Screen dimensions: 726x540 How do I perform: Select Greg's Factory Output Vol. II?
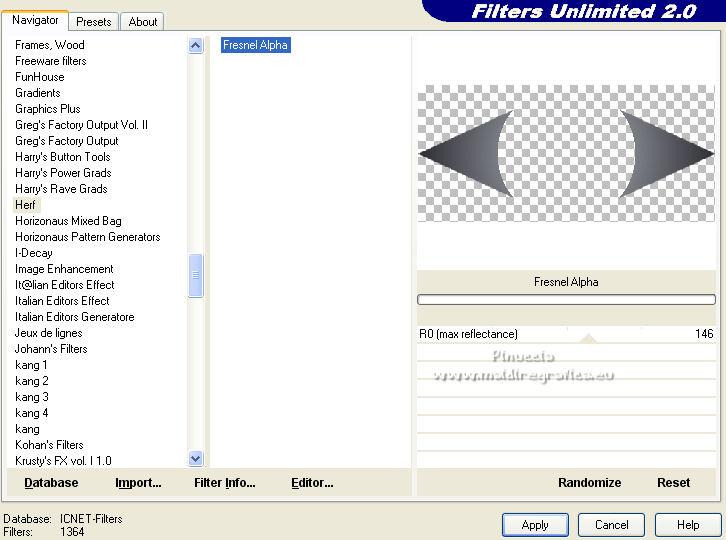[x=81, y=125]
